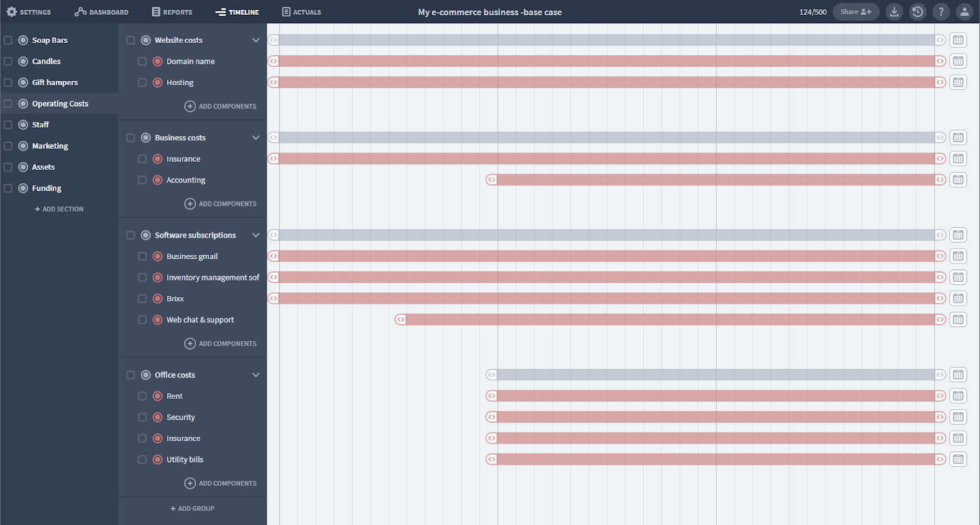Tick the Staff section checkbox

8,124
